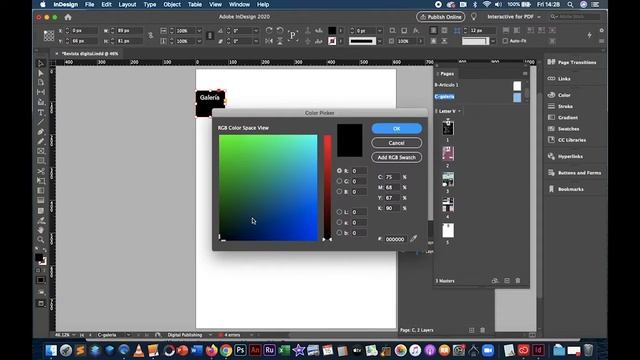Click the vertical red color slider
The width and height of the screenshot is (640, 360).
(x=327, y=187)
